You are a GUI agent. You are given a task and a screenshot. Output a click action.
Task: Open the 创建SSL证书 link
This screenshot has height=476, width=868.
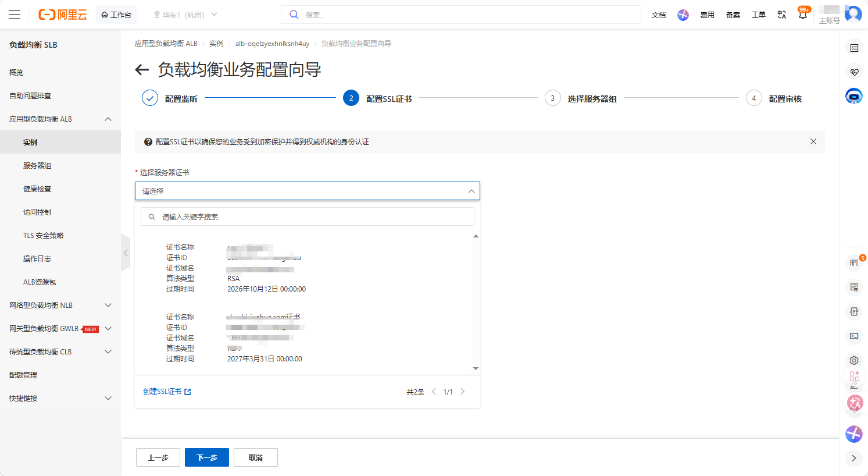click(167, 392)
